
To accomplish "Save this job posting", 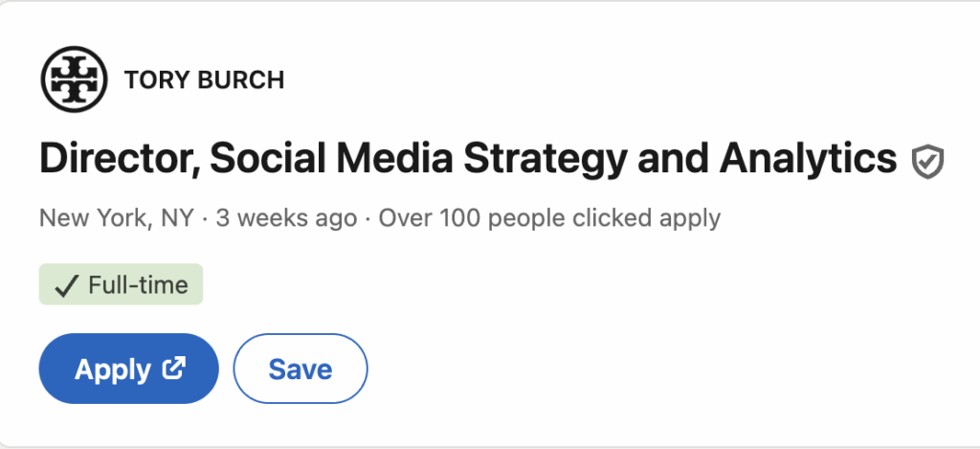I will (x=301, y=369).
